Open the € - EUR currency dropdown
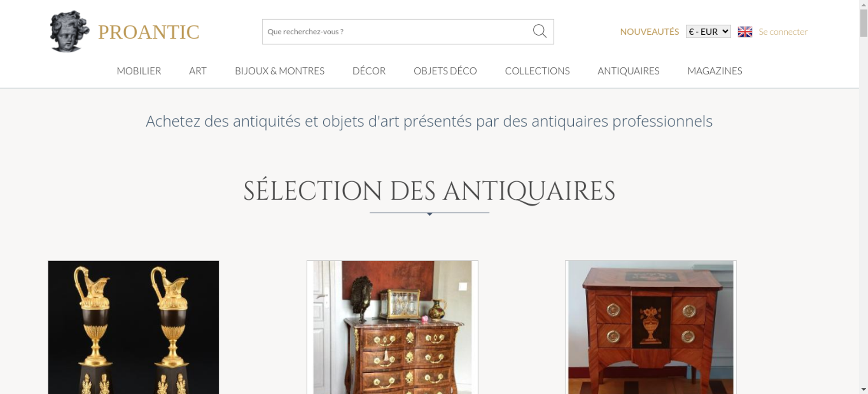The height and width of the screenshot is (394, 868). click(708, 32)
